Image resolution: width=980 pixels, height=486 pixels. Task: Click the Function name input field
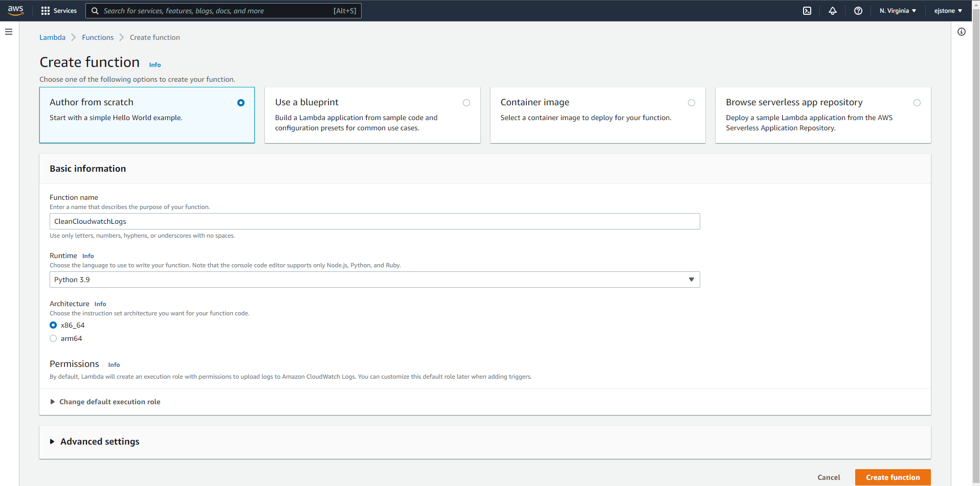374,221
